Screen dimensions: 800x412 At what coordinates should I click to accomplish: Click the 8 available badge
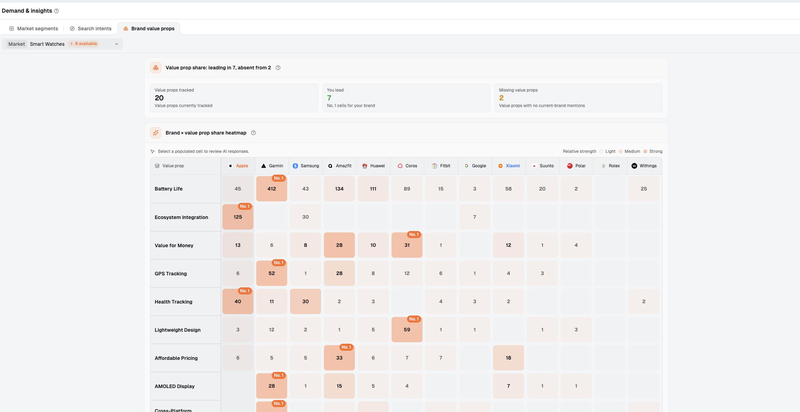[x=83, y=44]
